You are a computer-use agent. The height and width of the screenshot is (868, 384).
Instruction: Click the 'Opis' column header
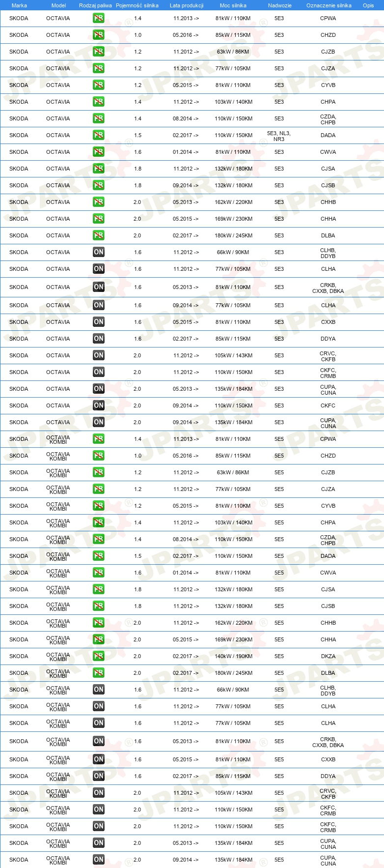pos(368,5)
